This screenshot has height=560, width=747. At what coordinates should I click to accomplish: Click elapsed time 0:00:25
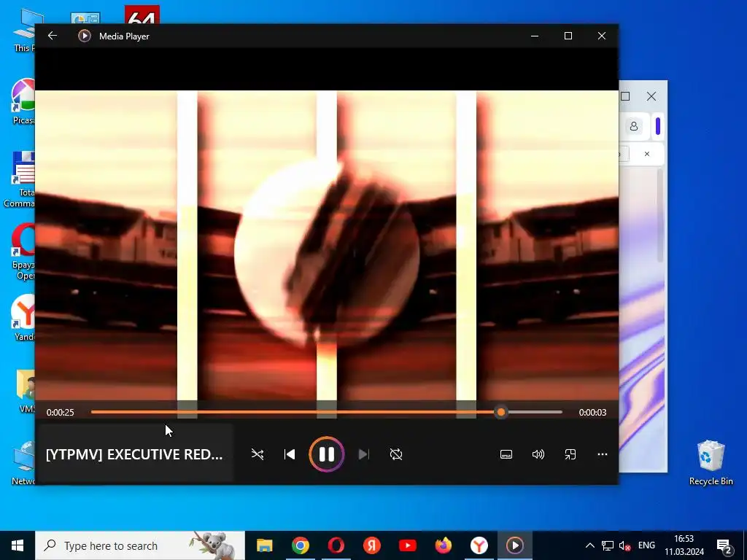60,413
